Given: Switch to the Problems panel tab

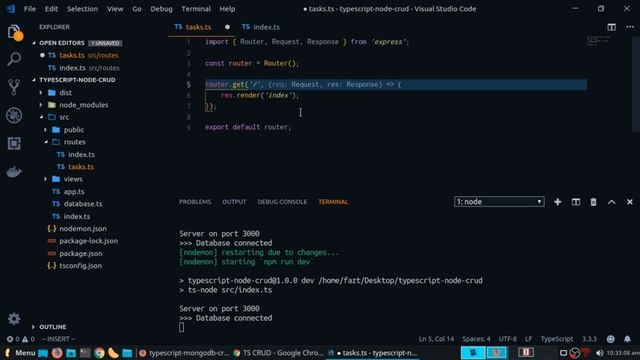Looking at the screenshot, I should pos(195,202).
